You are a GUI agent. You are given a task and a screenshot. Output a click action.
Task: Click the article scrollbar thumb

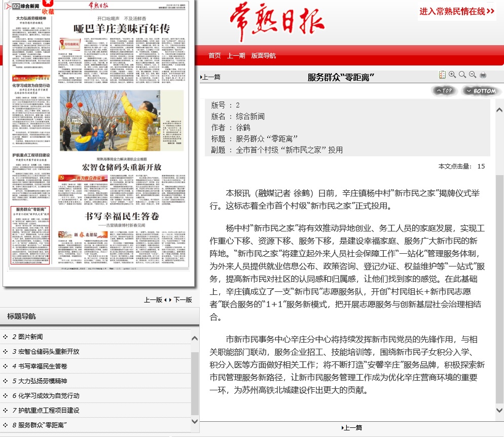tap(499, 289)
